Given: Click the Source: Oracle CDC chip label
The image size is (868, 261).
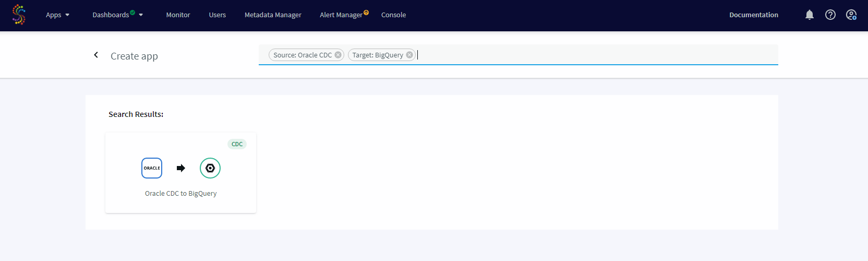Looking at the screenshot, I should [303, 55].
